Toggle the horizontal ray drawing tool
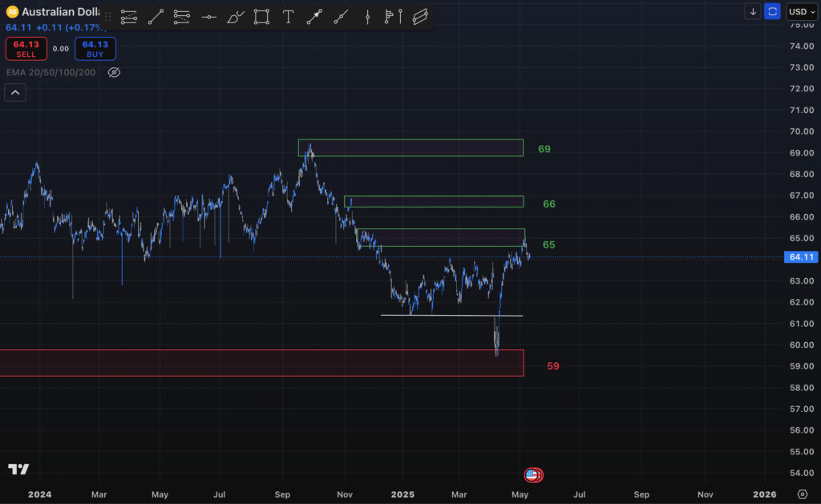 (x=208, y=17)
